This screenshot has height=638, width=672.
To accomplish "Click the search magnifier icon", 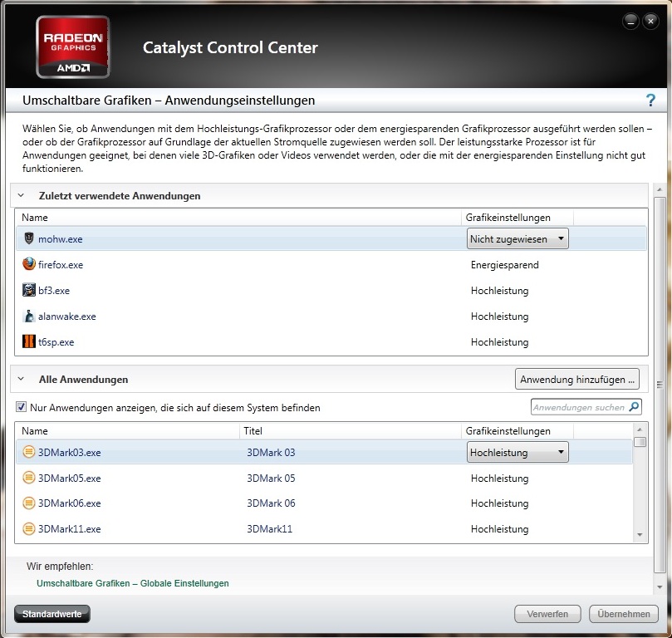I will pyautogui.click(x=635, y=407).
